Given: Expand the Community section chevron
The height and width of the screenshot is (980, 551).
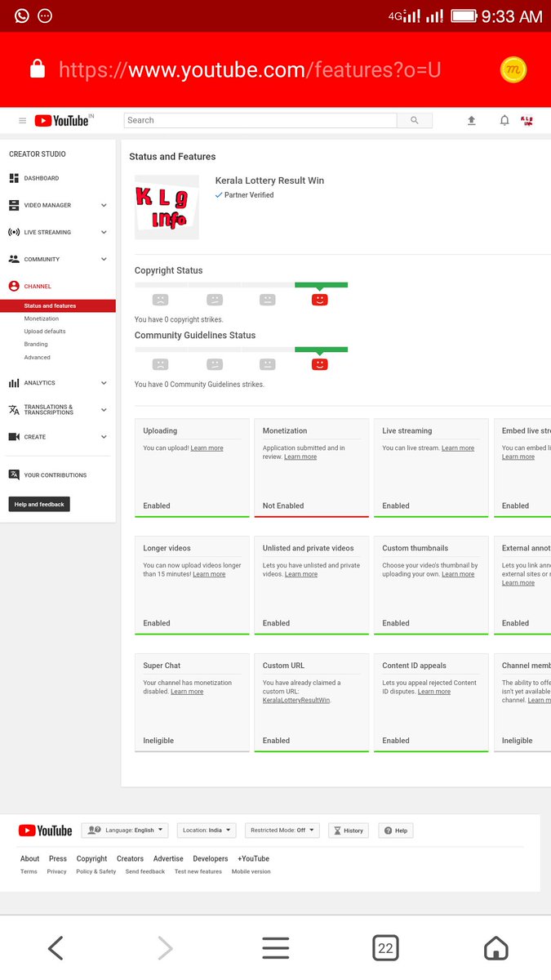Looking at the screenshot, I should tap(104, 259).
